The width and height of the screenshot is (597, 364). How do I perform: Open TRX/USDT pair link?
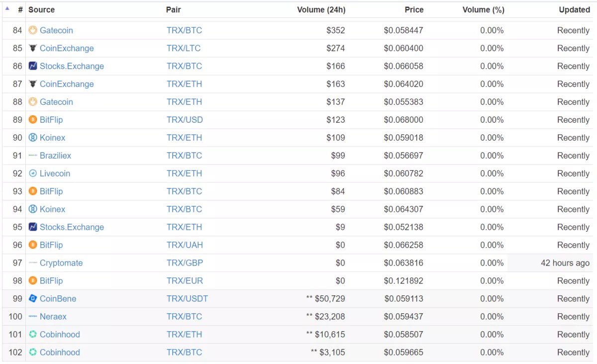pyautogui.click(x=187, y=299)
